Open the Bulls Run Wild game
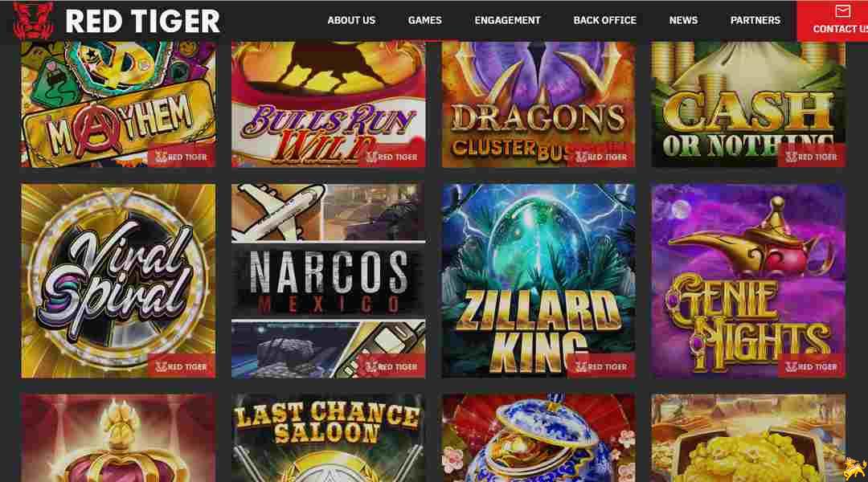868x482 pixels. [x=328, y=104]
